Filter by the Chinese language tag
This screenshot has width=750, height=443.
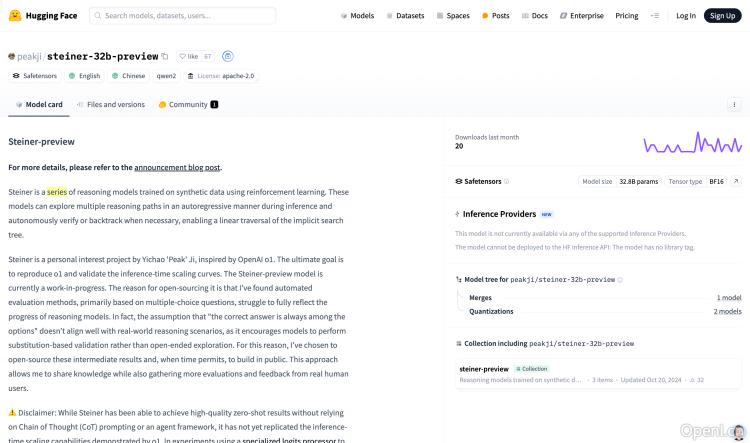click(128, 76)
